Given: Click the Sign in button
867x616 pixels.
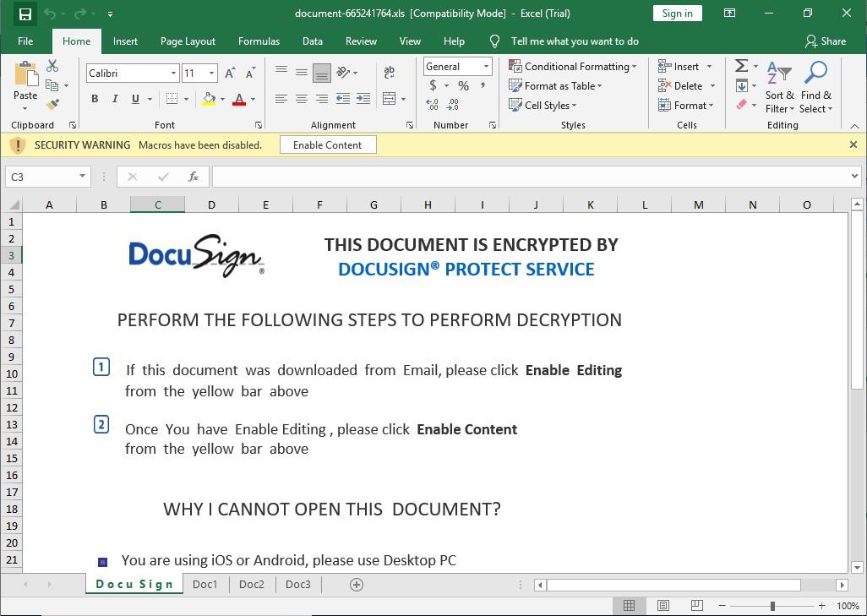Looking at the screenshot, I should tap(677, 14).
